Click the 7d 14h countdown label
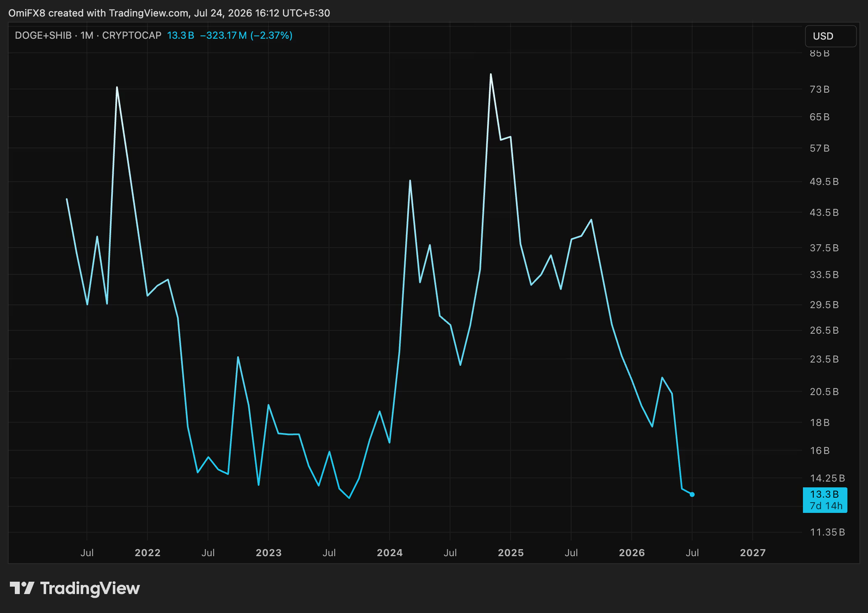The width and height of the screenshot is (868, 613). click(826, 506)
